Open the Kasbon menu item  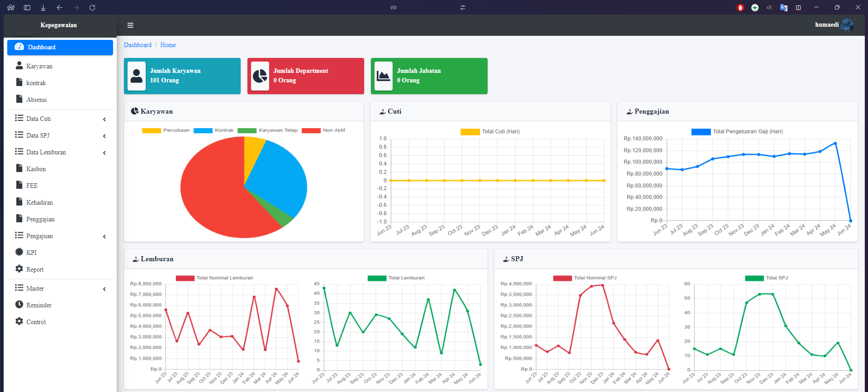pos(60,169)
